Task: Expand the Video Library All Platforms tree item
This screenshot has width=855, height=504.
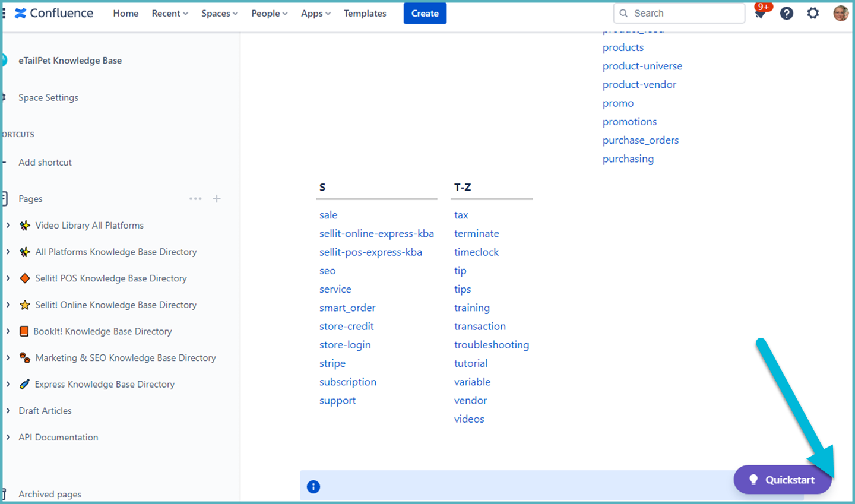Action: (8, 226)
